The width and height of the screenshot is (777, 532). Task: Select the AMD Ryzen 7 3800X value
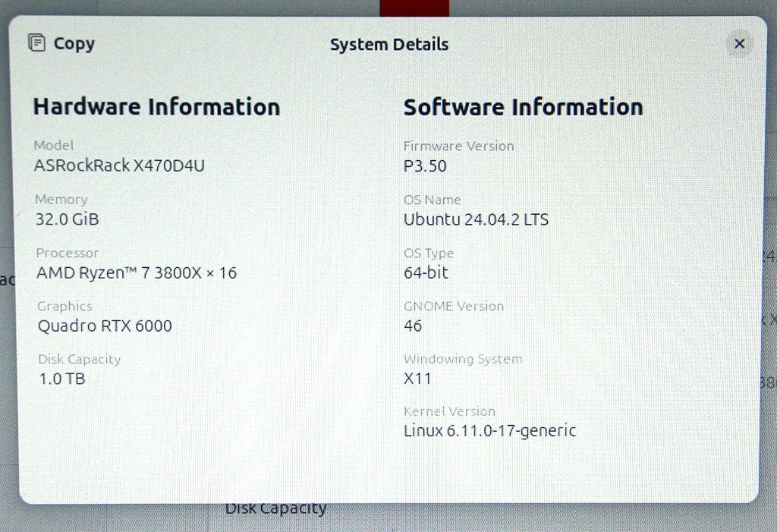(x=137, y=272)
